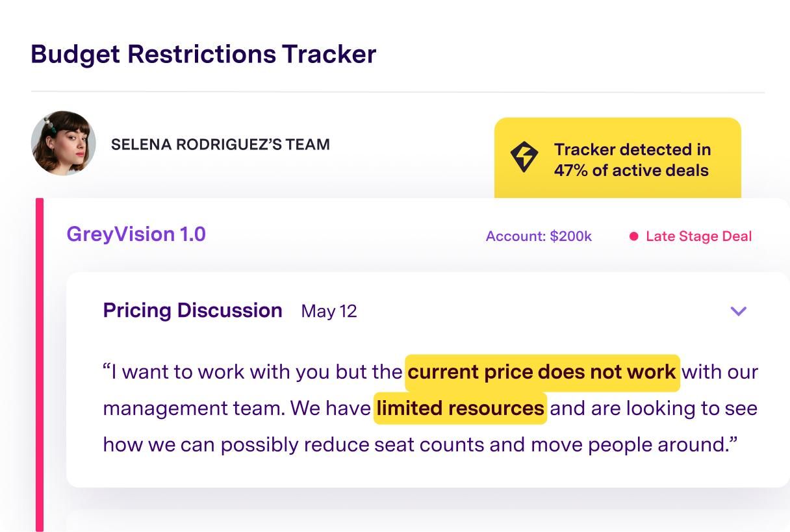The image size is (790, 532).
Task: Click the 47% active deals statistic
Action: pos(631,170)
